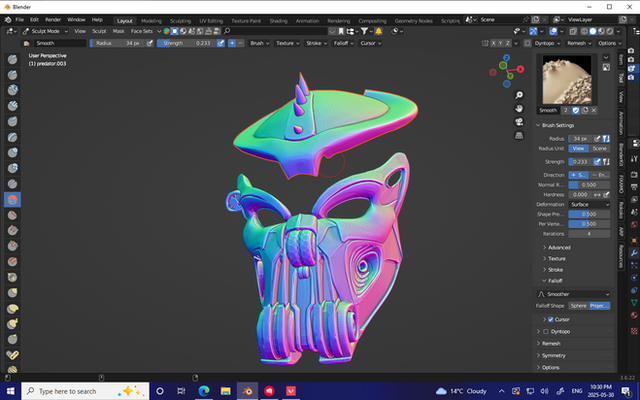Viewport: 640px width, 400px height.
Task: Open the Deformation Surface dropdown
Action: coord(589,204)
